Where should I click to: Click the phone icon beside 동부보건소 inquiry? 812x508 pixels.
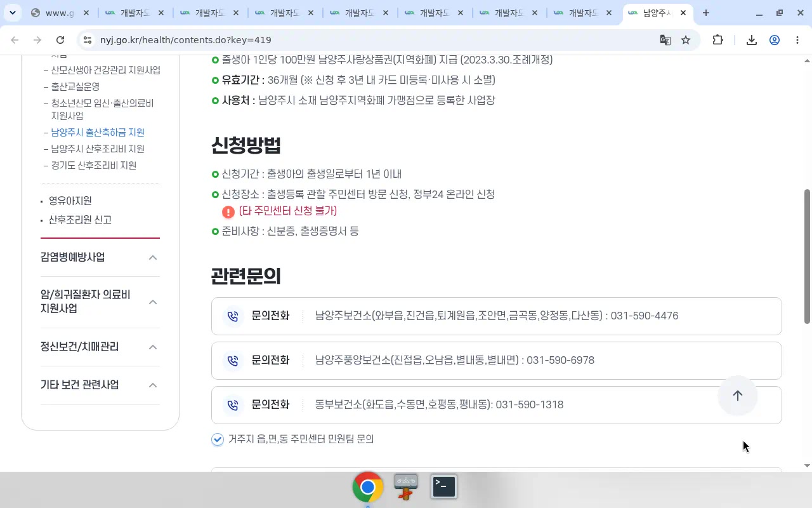point(233,404)
